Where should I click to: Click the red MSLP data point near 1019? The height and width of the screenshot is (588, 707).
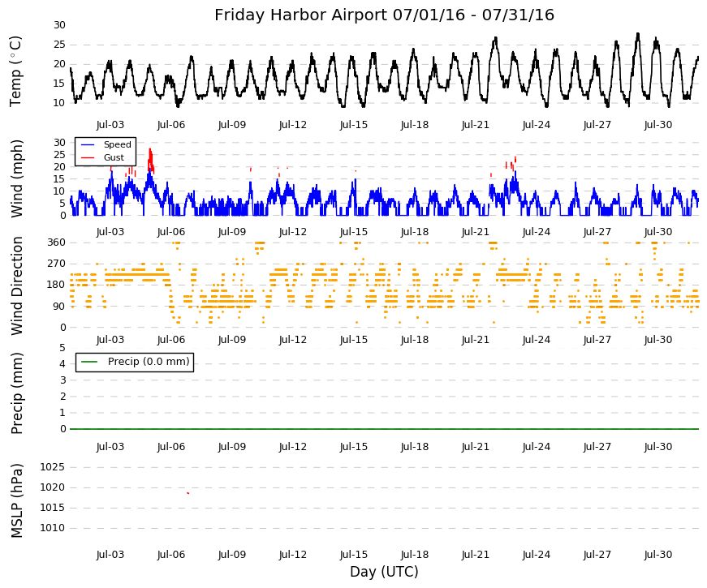tap(188, 493)
